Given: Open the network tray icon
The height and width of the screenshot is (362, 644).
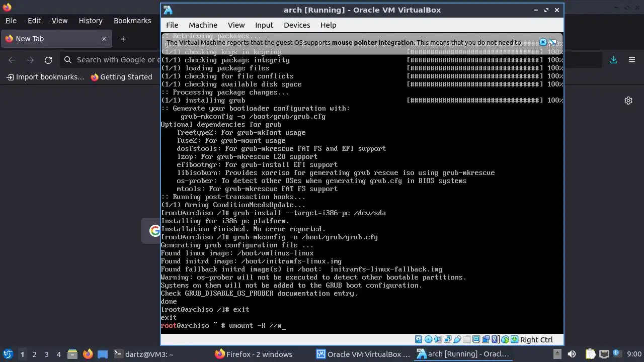Looking at the screenshot, I should click(604, 354).
